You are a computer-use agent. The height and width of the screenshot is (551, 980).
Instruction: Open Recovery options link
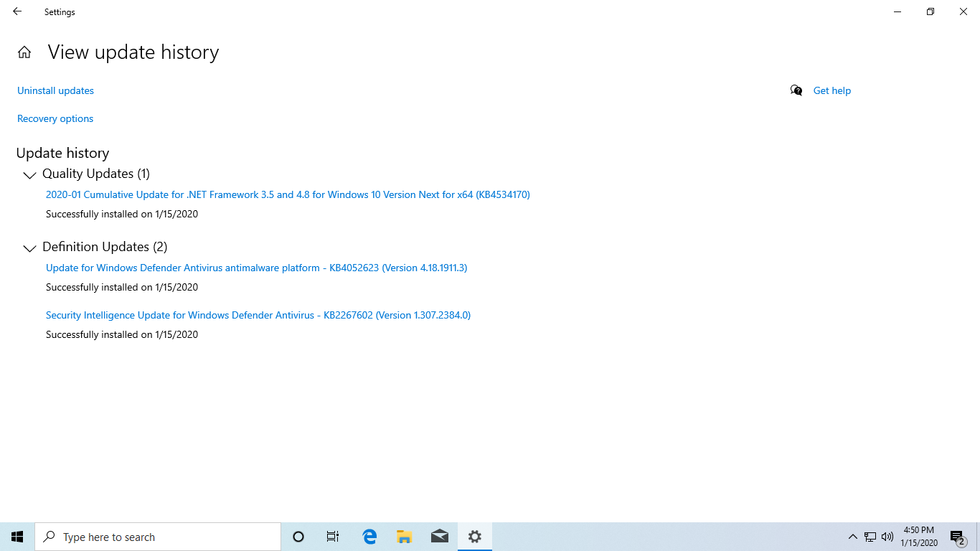55,118
